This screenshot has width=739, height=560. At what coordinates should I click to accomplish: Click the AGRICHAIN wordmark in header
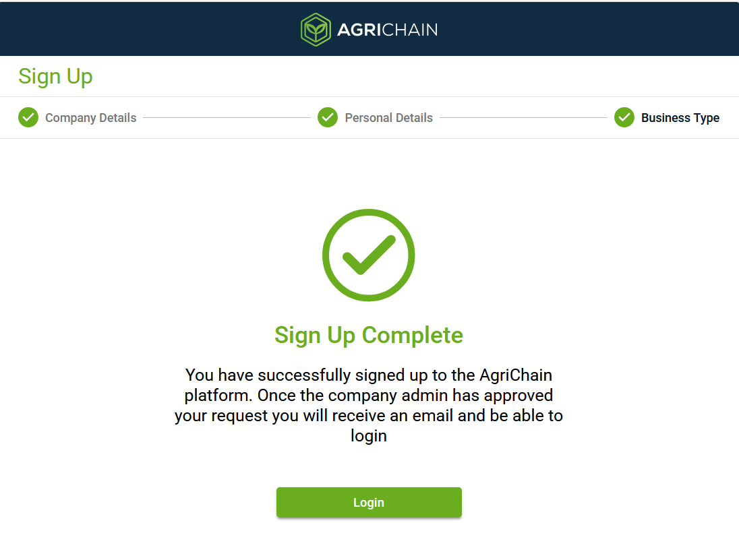pos(388,30)
